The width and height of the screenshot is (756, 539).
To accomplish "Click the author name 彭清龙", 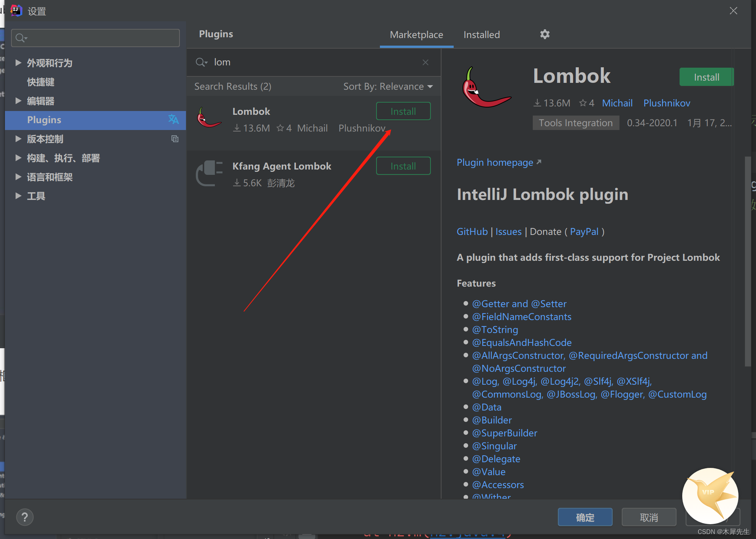I will [x=281, y=183].
